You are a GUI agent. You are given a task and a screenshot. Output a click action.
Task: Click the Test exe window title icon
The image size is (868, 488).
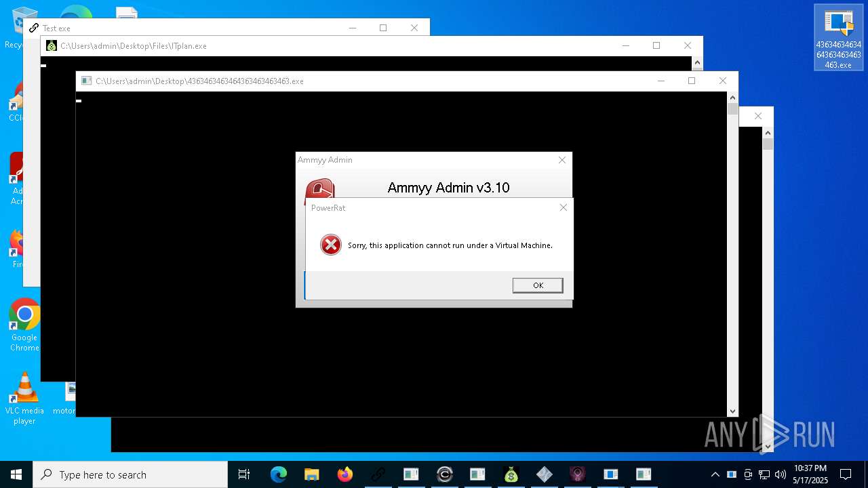[34, 28]
